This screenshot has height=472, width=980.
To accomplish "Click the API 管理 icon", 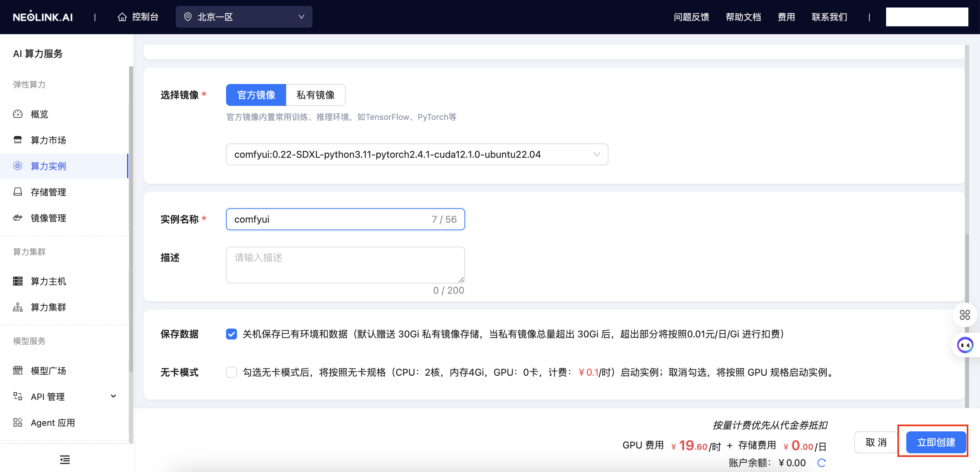I will [18, 396].
